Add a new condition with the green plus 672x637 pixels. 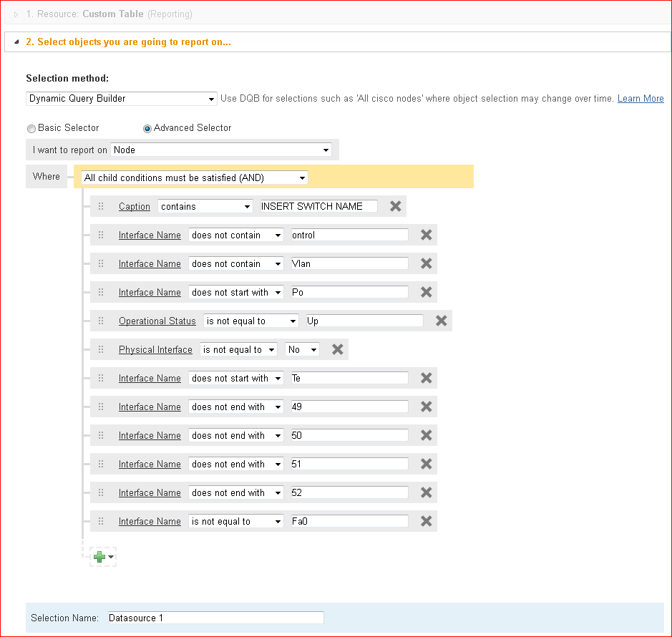[99, 557]
